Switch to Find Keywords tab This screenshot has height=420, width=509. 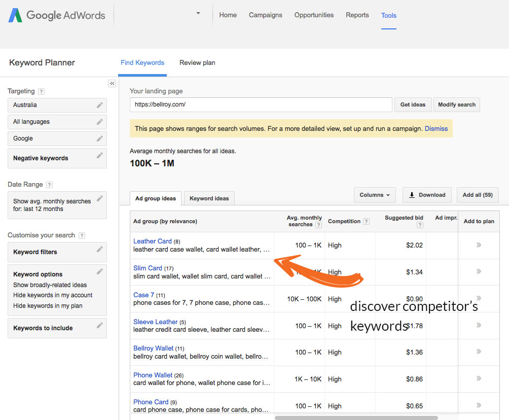click(x=142, y=63)
